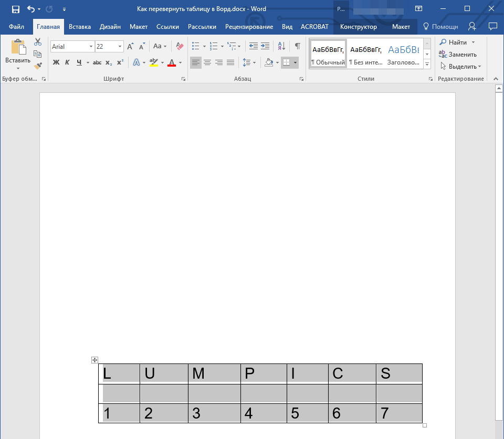
Task: Clear all formatting with eraser icon
Action: click(x=180, y=46)
